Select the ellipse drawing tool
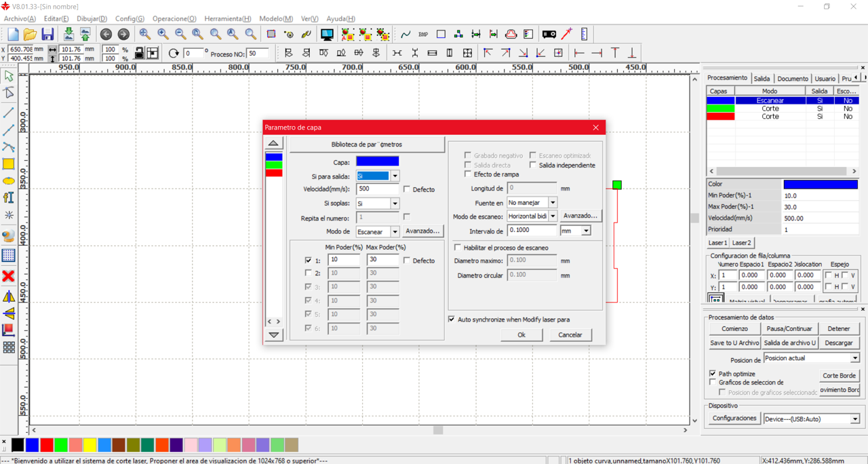 tap(9, 181)
